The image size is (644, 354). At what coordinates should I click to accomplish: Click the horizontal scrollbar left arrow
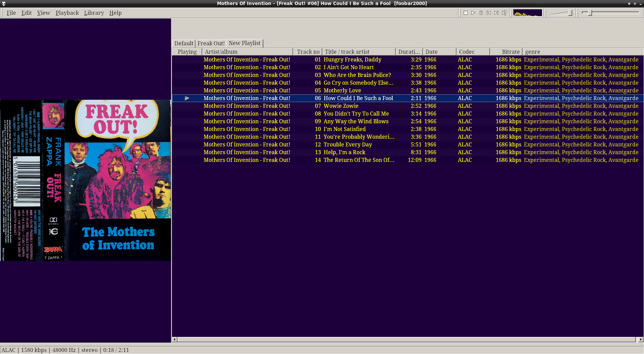pos(174,339)
